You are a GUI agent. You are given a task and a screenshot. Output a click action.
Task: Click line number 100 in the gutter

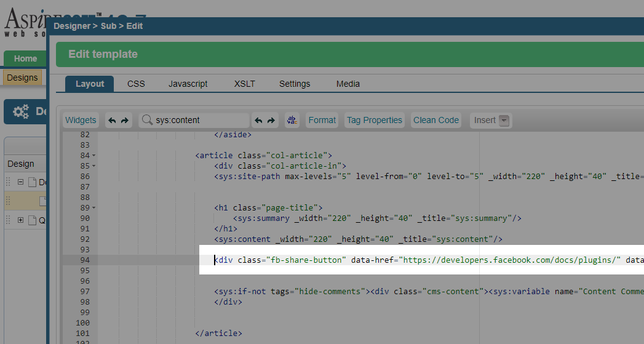82,323
